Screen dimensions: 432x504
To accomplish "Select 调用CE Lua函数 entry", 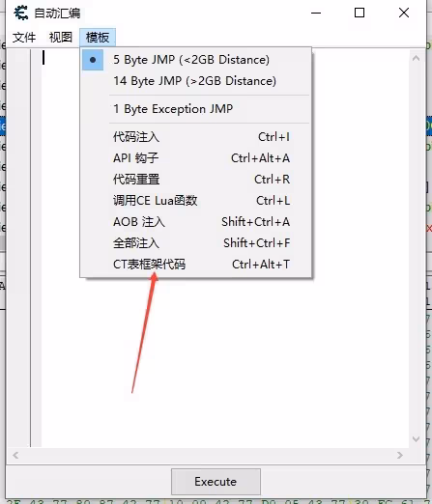I will 196,201.
